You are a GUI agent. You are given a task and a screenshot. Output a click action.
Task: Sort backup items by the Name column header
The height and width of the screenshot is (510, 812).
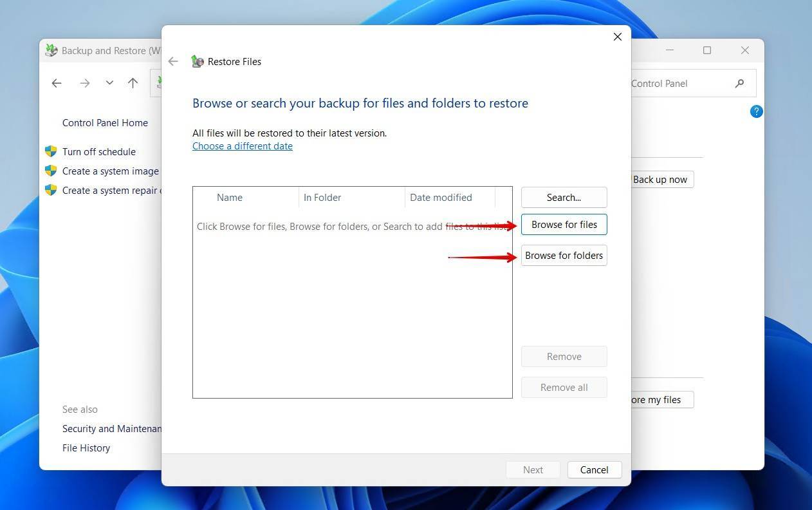pyautogui.click(x=230, y=197)
